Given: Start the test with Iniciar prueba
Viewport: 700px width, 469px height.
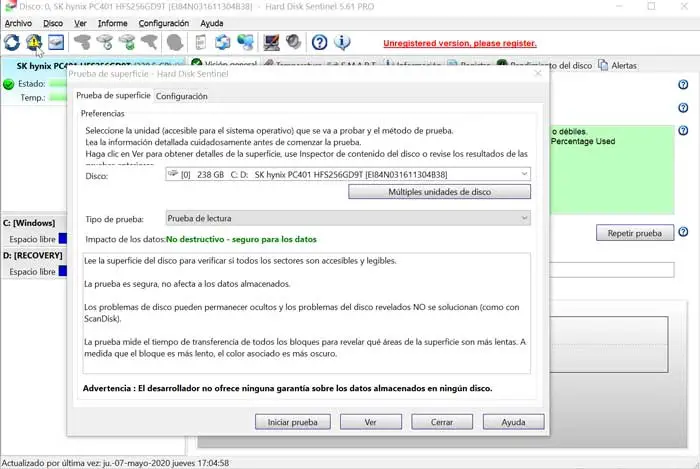Looking at the screenshot, I should [x=293, y=422].
